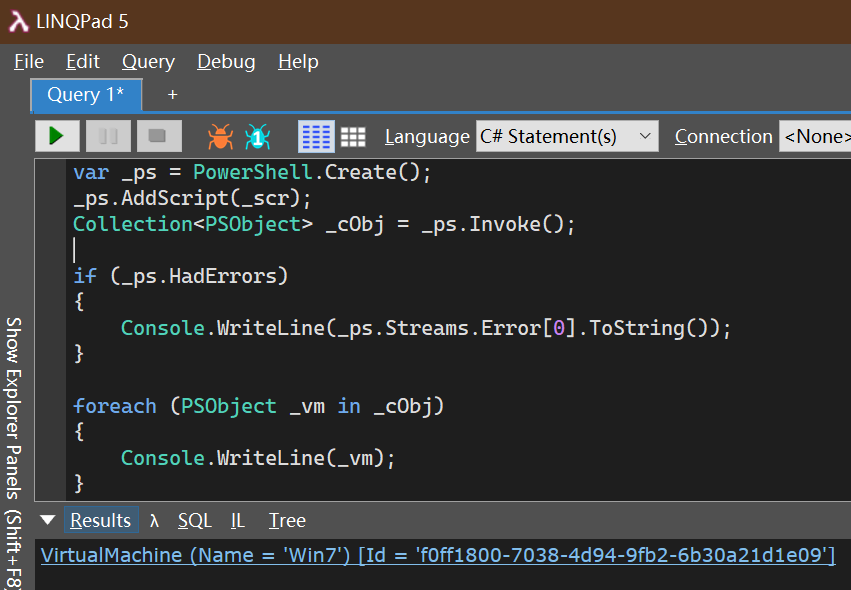The width and height of the screenshot is (851, 590).
Task: Collapse the Results pane with its arrow
Action: tap(47, 520)
